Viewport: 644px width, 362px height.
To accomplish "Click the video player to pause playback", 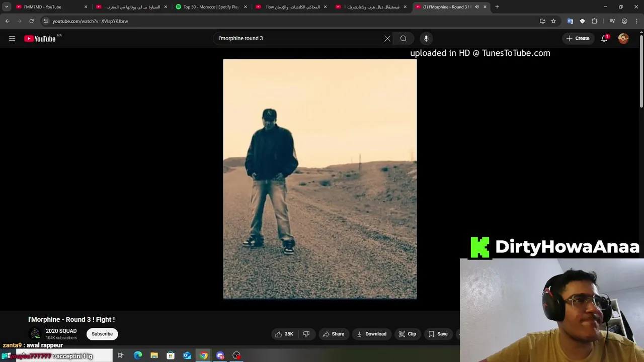I will click(x=320, y=179).
